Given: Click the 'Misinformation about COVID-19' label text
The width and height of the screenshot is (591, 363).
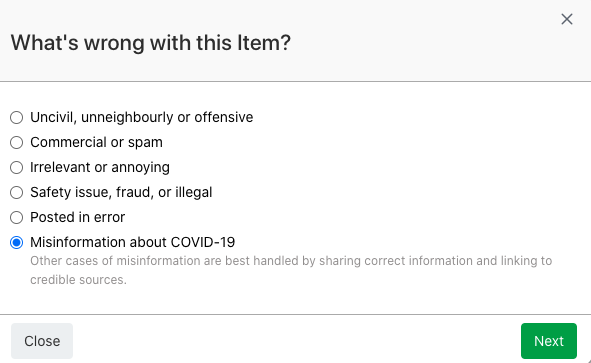Looking at the screenshot, I should [133, 242].
